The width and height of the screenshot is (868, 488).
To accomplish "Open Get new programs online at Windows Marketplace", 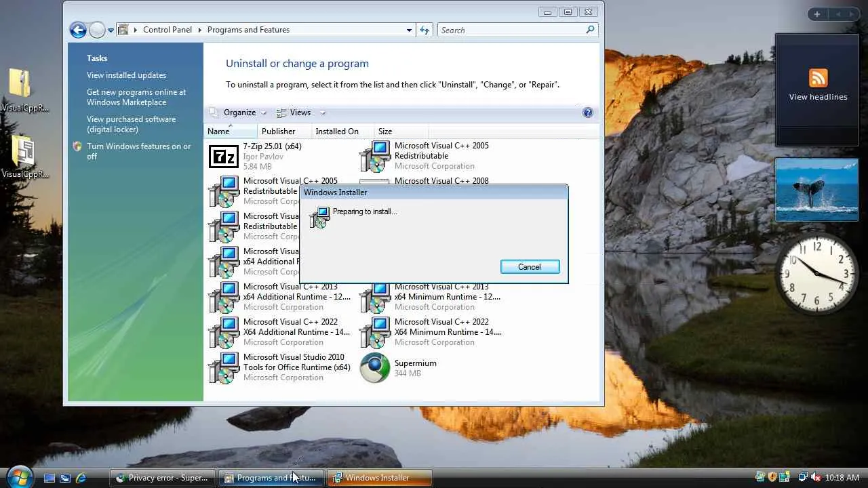I will [136, 97].
